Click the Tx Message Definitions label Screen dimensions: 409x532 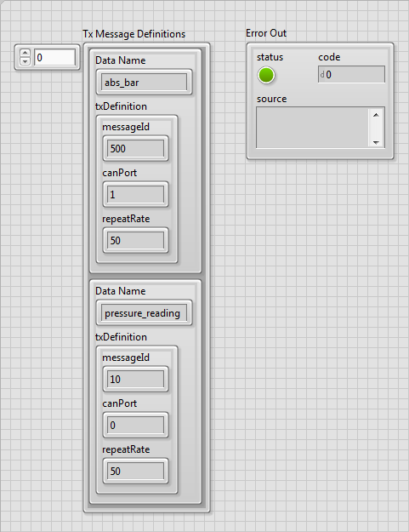(134, 34)
